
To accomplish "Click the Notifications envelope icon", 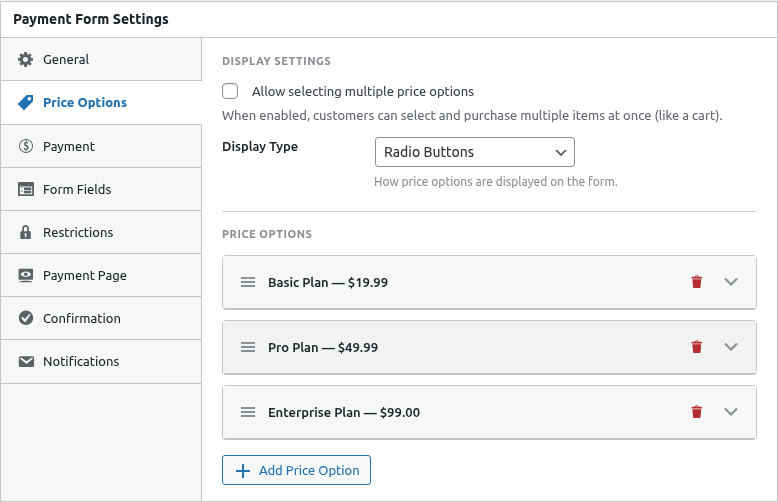I will (x=26, y=362).
